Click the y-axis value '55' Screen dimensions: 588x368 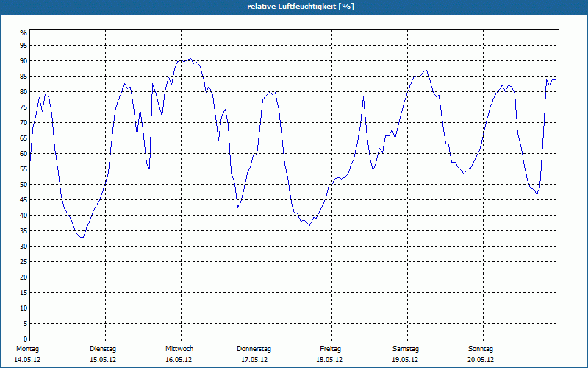pos(24,169)
